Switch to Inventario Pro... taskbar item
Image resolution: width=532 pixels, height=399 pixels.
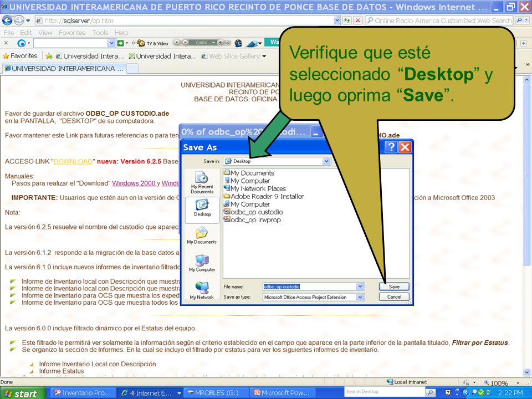(x=83, y=393)
